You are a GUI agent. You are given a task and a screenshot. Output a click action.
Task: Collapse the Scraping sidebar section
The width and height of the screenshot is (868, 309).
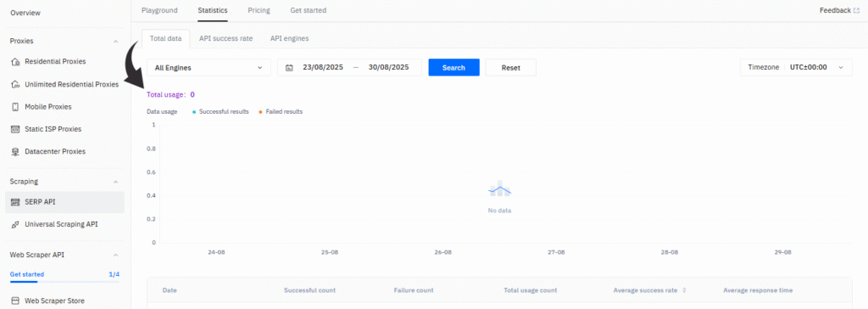(115, 182)
